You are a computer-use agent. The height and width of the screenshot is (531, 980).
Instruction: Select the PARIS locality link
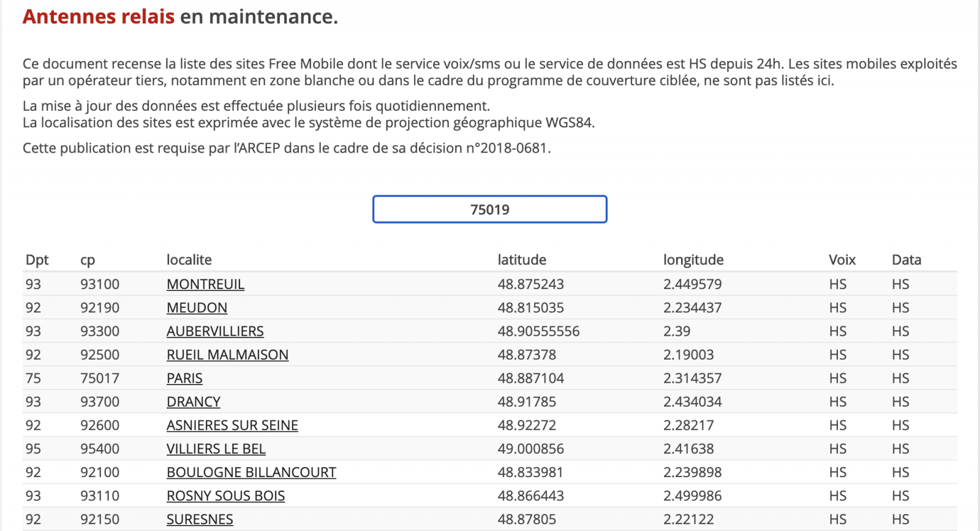(x=184, y=378)
